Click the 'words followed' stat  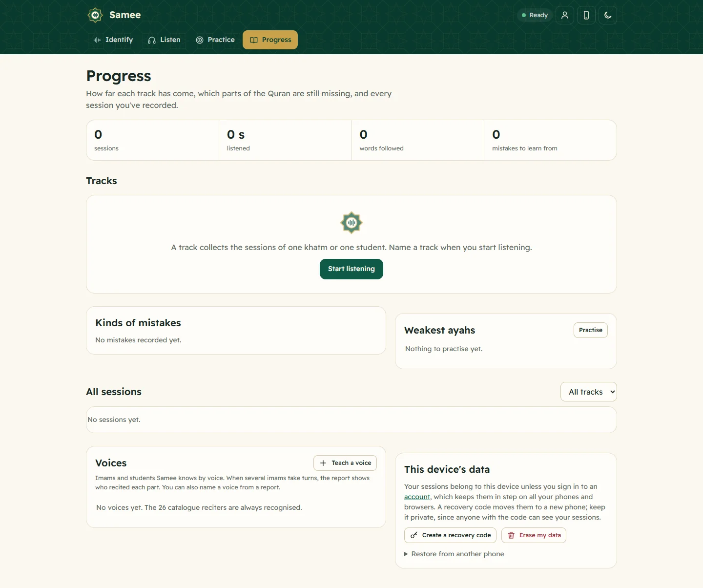click(418, 140)
